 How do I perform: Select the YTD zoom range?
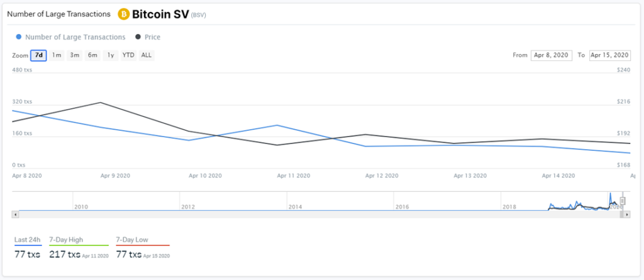(128, 55)
